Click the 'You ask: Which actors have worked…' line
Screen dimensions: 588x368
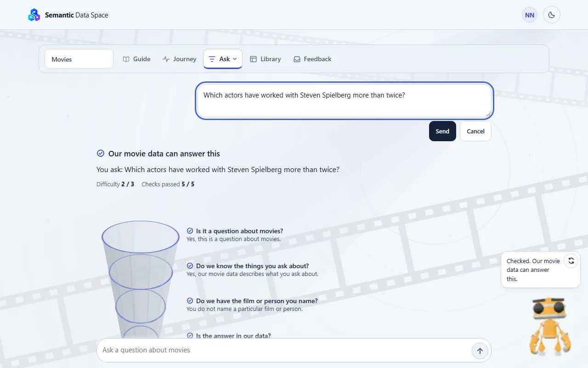(218, 170)
